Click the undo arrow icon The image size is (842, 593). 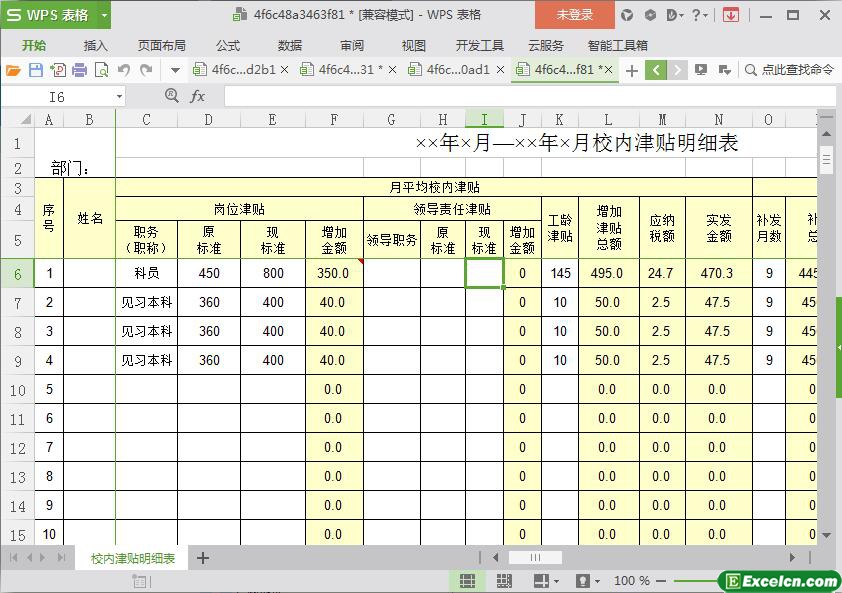pos(124,70)
